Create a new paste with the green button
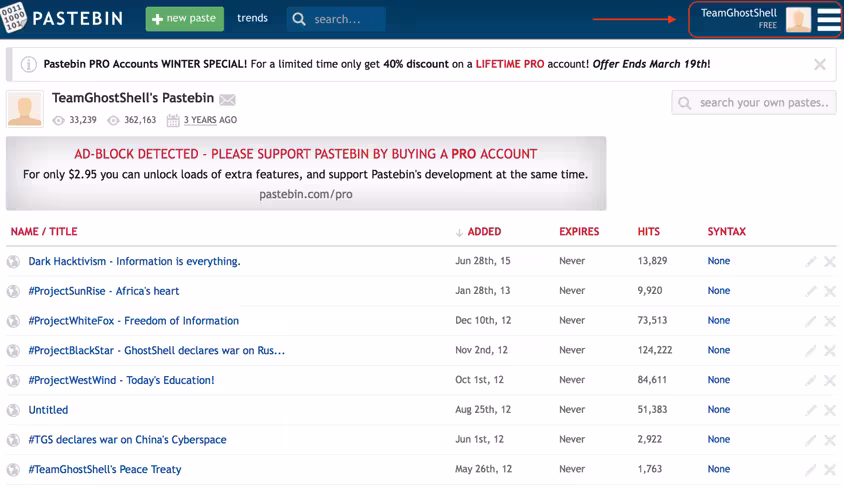844x488 pixels. (185, 19)
